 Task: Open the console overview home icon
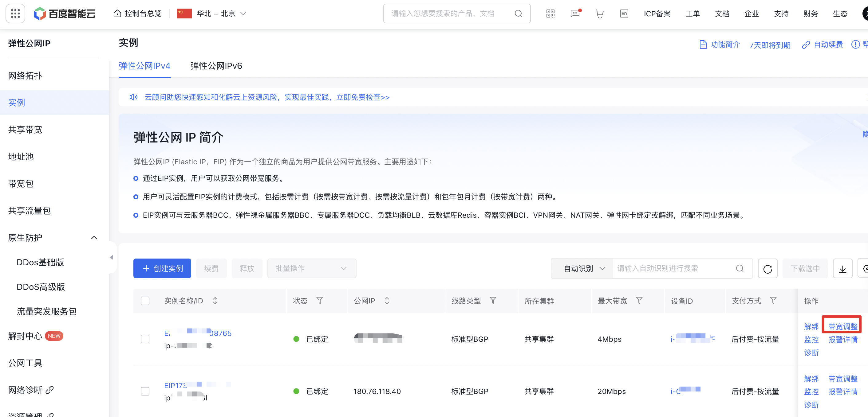pyautogui.click(x=117, y=14)
